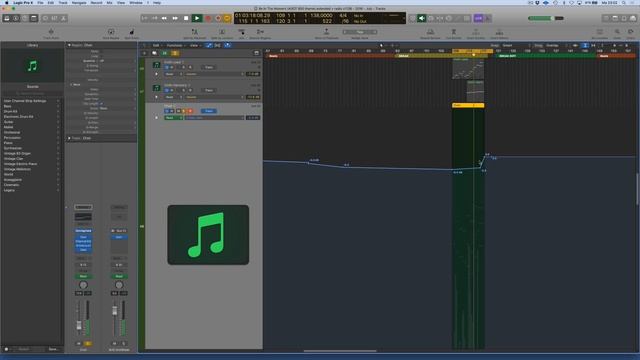Click the blue Track button on third track
640x360 pixels.
[x=209, y=111]
